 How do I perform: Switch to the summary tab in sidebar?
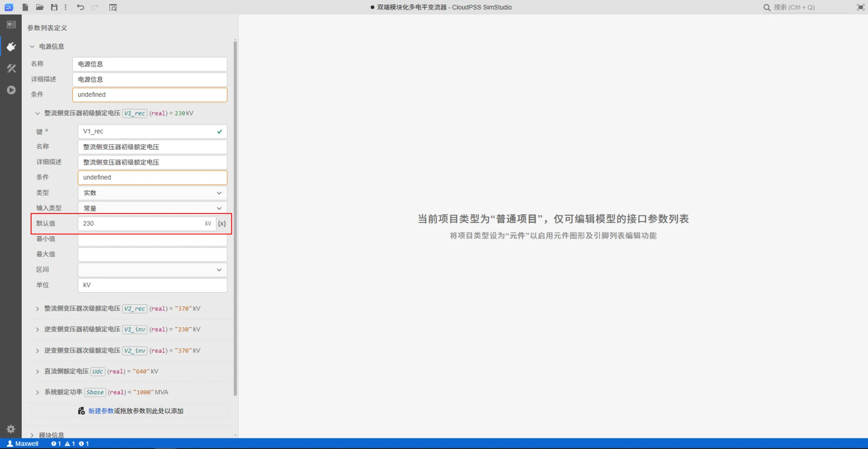(x=11, y=25)
